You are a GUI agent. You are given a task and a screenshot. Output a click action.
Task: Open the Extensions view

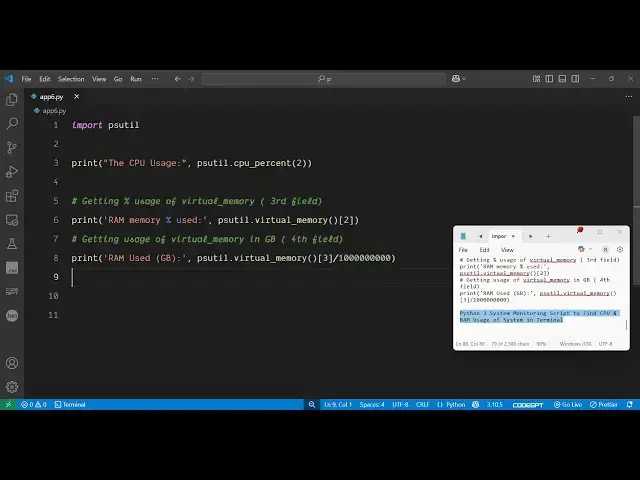12,196
